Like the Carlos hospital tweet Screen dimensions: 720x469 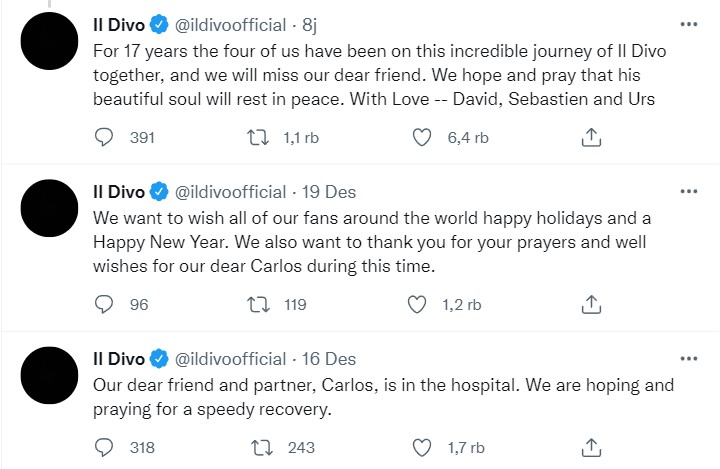[423, 447]
